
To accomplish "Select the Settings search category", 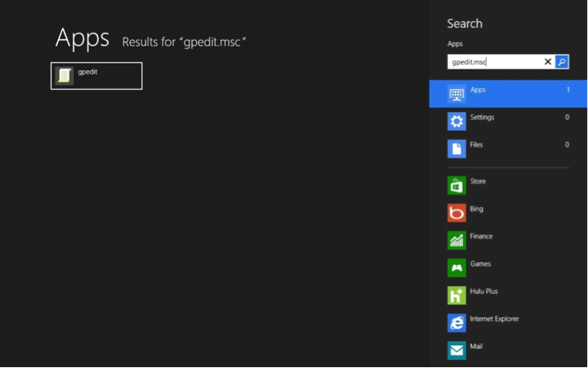I will [508, 121].
